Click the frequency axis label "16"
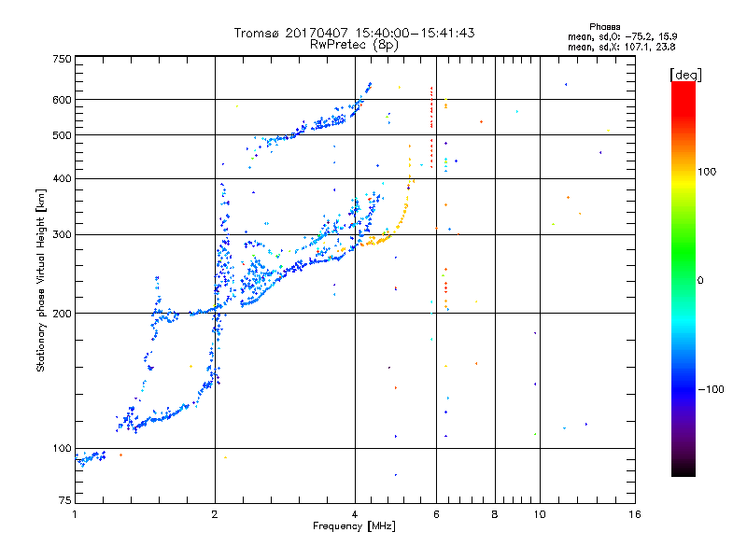This screenshot has width=747, height=560. tap(635, 514)
